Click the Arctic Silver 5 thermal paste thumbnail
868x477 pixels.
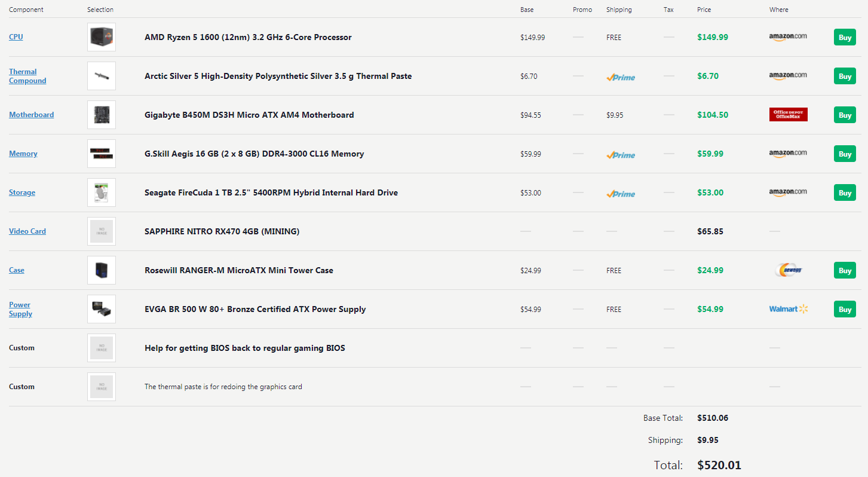click(102, 76)
